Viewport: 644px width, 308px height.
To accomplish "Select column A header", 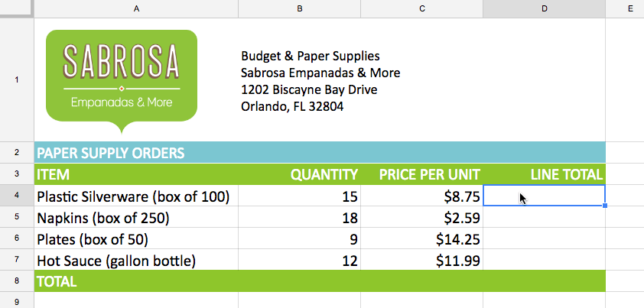I will point(136,8).
